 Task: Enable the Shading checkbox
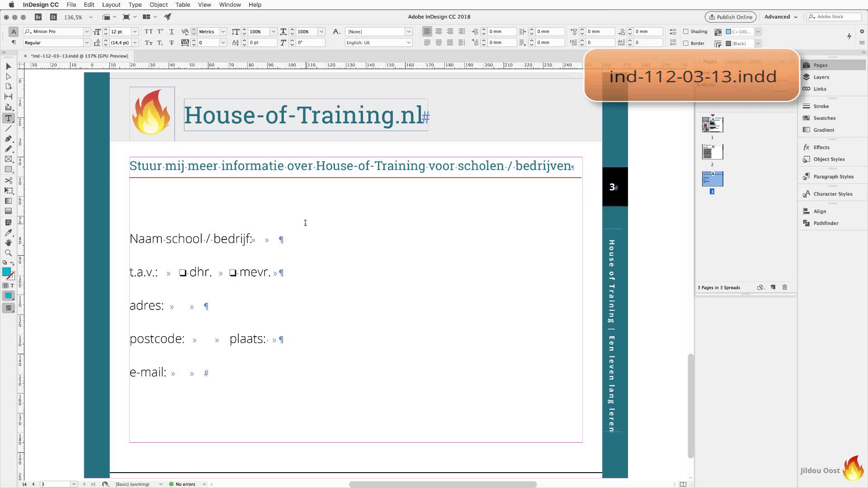point(686,32)
